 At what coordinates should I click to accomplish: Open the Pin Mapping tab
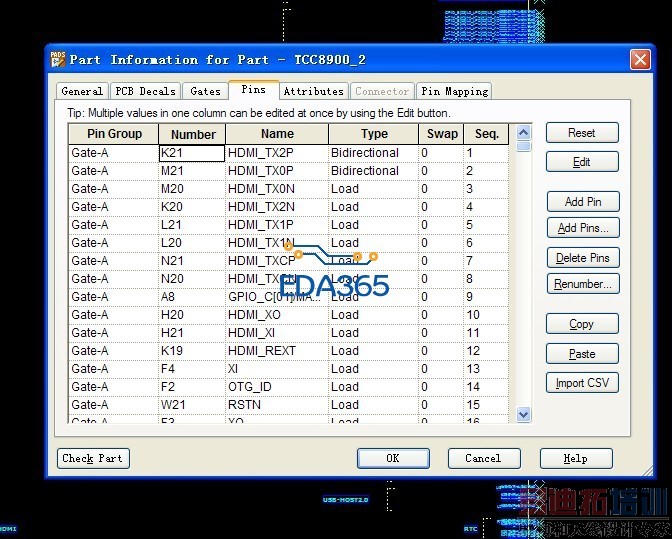pos(454,91)
